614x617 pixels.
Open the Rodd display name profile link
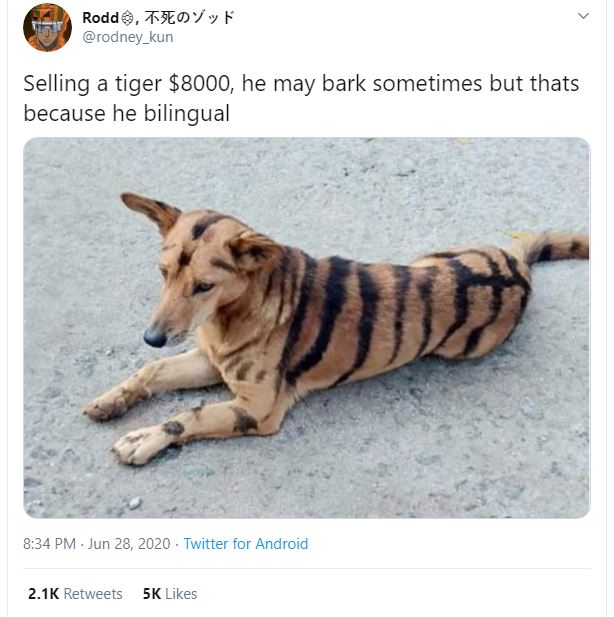100,18
